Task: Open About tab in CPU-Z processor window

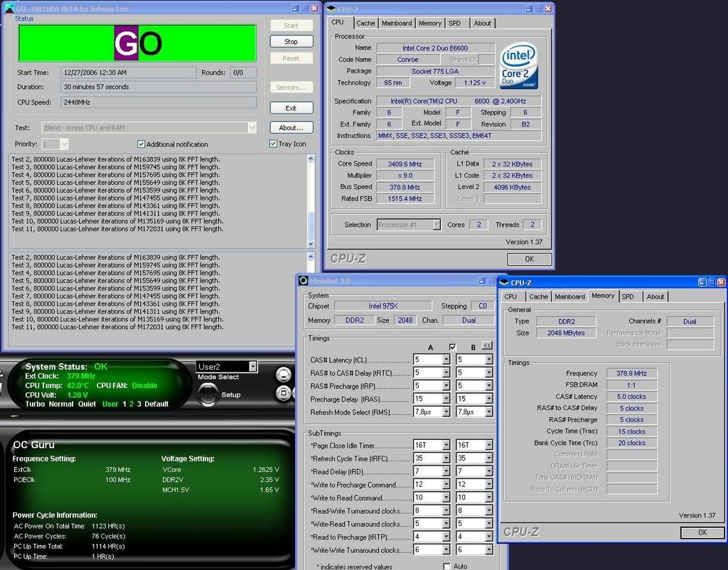Action: 482,23
